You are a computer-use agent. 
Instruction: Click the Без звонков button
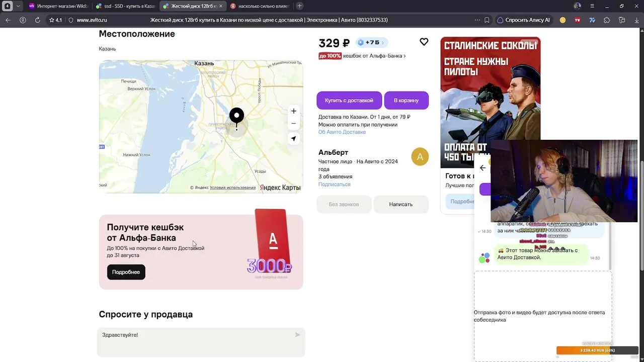click(x=344, y=204)
